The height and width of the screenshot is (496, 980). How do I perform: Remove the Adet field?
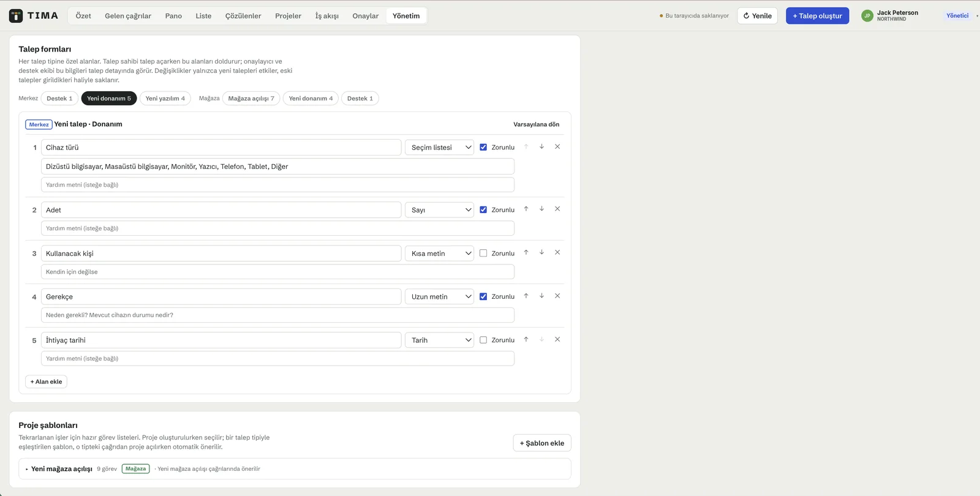tap(557, 209)
